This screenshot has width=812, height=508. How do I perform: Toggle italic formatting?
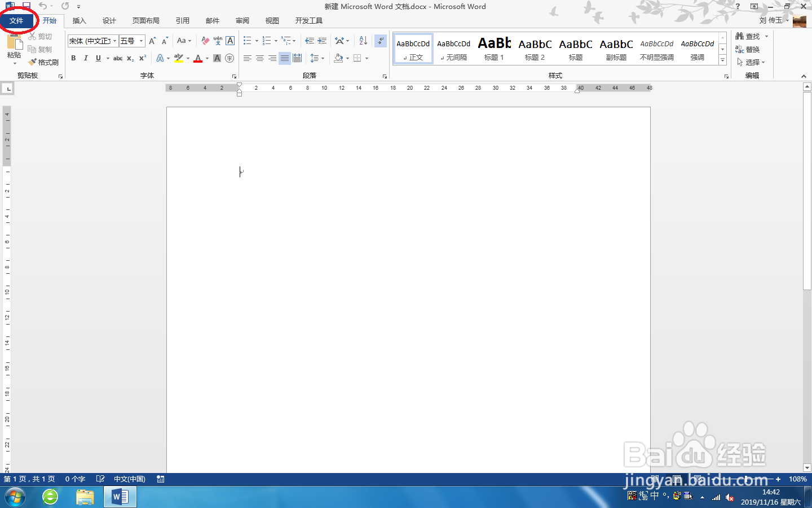point(86,58)
